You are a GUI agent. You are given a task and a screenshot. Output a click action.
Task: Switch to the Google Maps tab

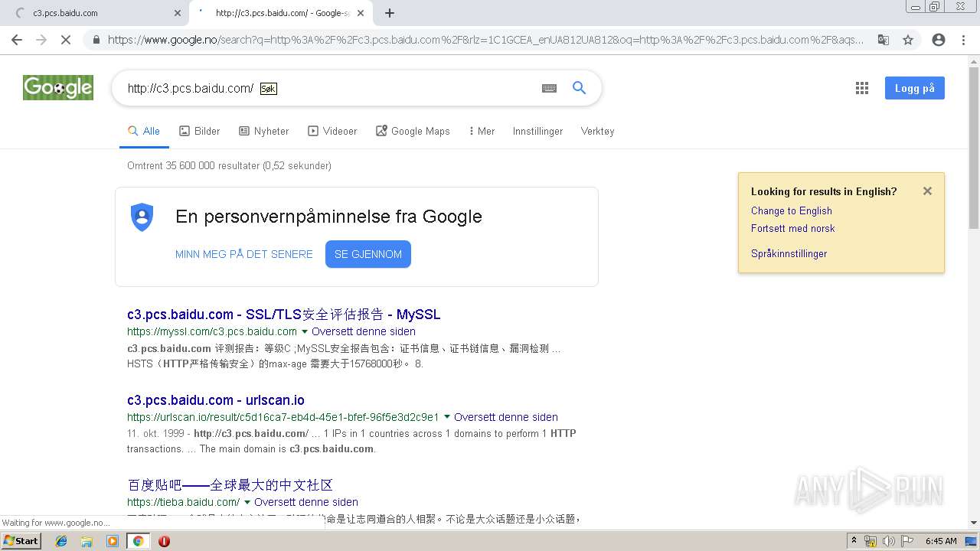point(413,131)
